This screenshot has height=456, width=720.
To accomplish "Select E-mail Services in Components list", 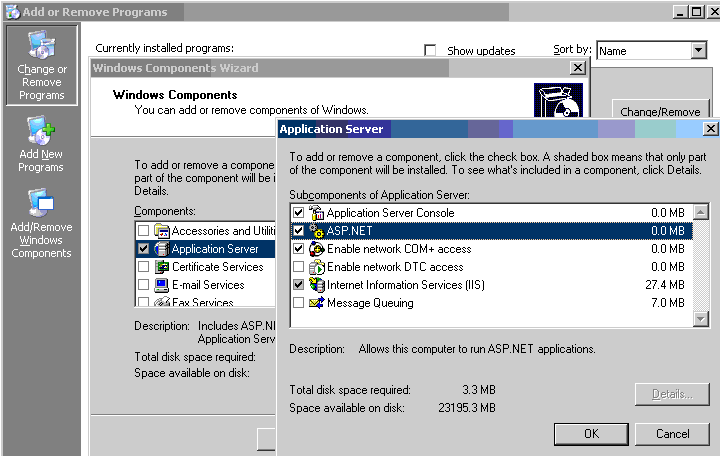I will [208, 285].
